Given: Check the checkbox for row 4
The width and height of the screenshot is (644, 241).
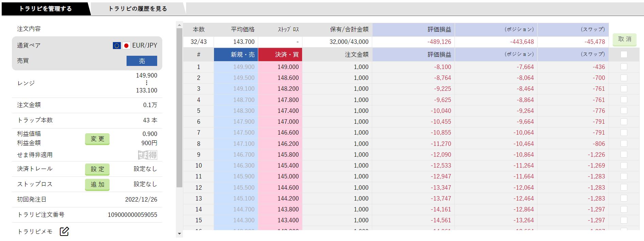Looking at the screenshot, I should 624,100.
